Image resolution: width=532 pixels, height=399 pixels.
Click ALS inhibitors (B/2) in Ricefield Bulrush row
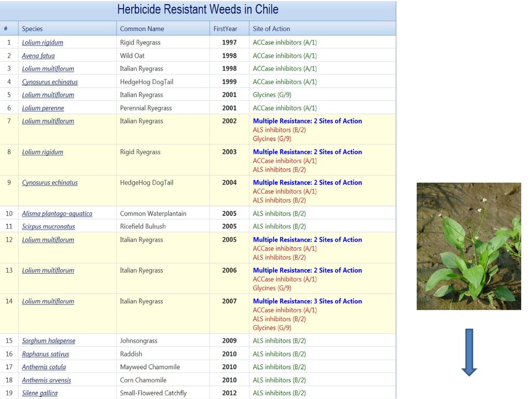pos(279,227)
